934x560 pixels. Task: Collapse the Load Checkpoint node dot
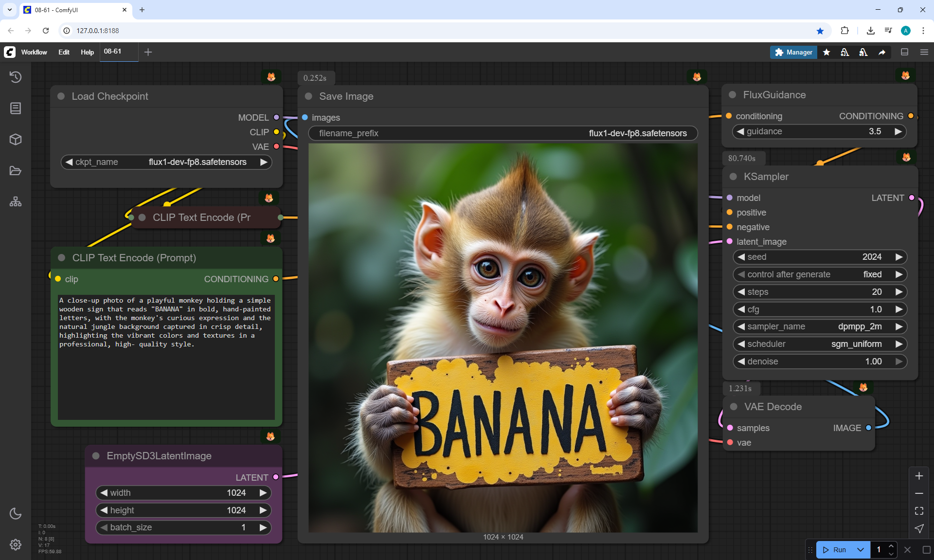(x=61, y=96)
